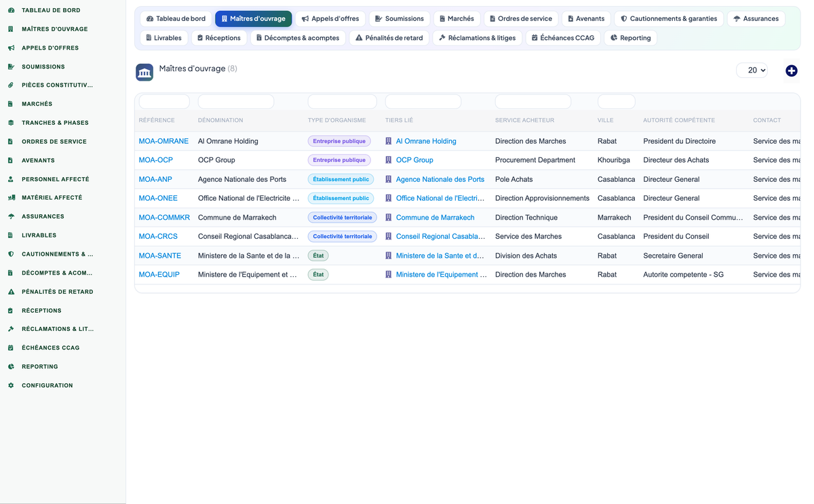
Task: Click the Ville filter input field
Action: (x=617, y=102)
